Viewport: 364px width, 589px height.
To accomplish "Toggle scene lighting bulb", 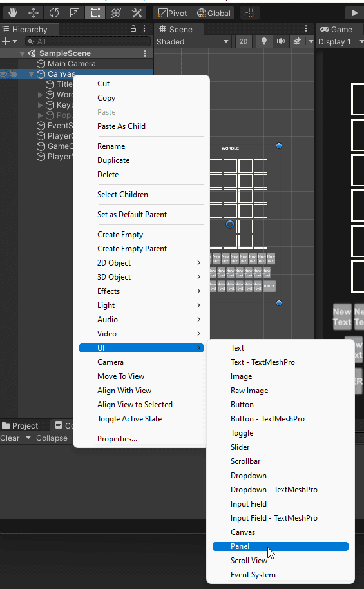I will pyautogui.click(x=264, y=41).
